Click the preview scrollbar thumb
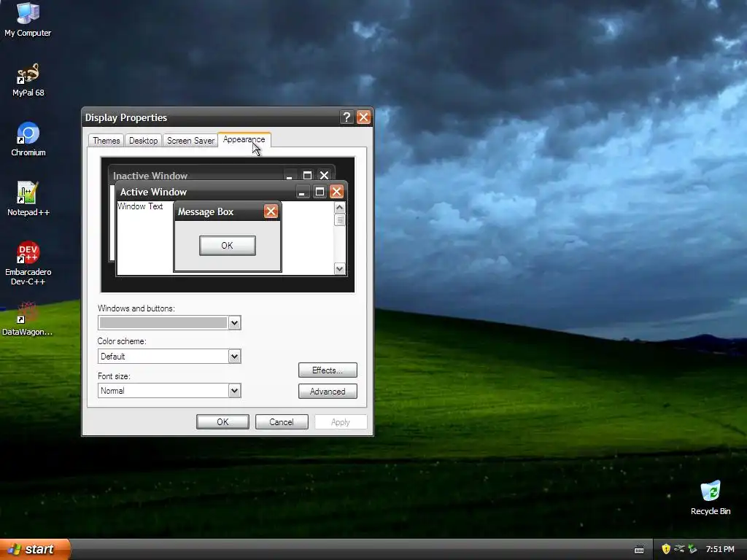This screenshot has height=560, width=747. (339, 219)
